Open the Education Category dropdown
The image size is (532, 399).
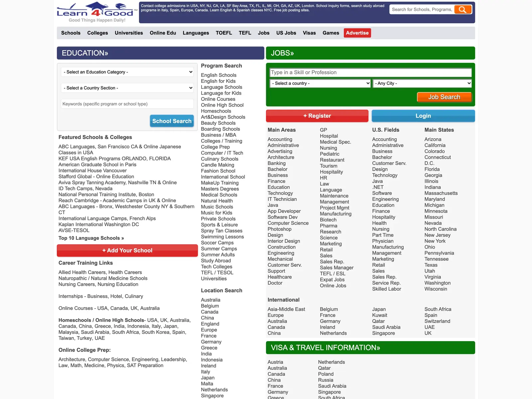pos(127,72)
